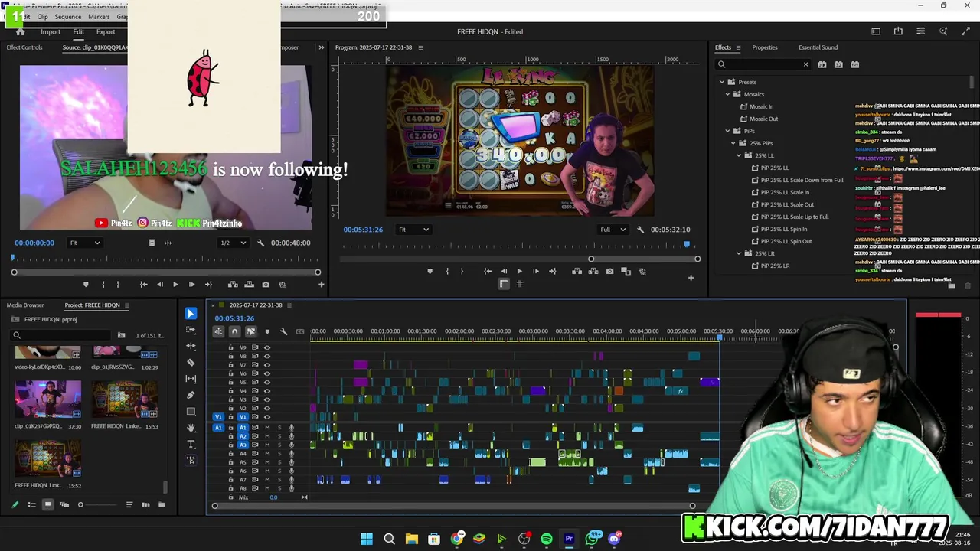Viewport: 980px width, 551px height.
Task: Go to Home screen icon
Action: pyautogui.click(x=20, y=32)
